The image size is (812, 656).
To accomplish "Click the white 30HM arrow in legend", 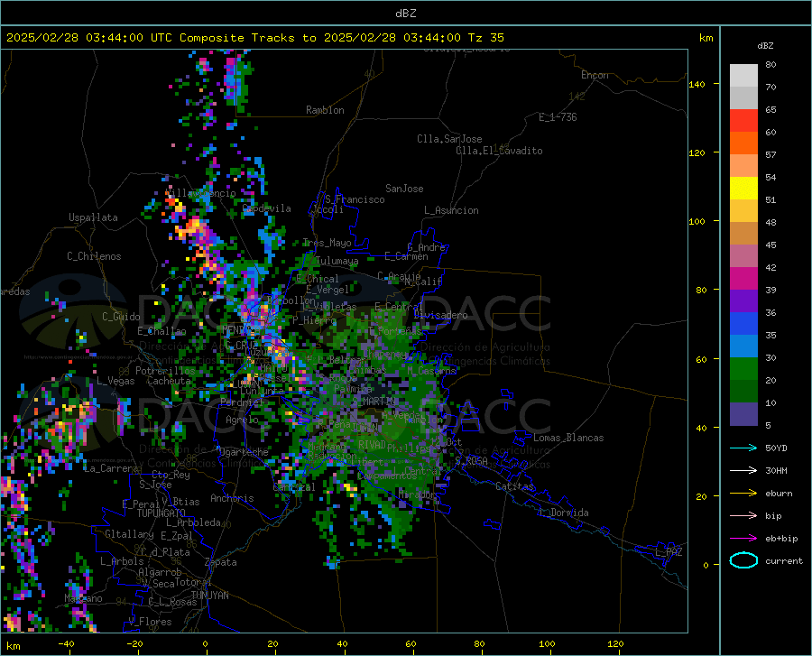I will [x=743, y=471].
